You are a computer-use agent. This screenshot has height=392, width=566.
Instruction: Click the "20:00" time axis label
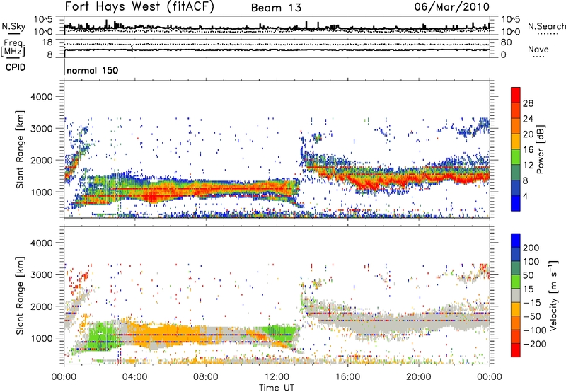click(x=418, y=377)
